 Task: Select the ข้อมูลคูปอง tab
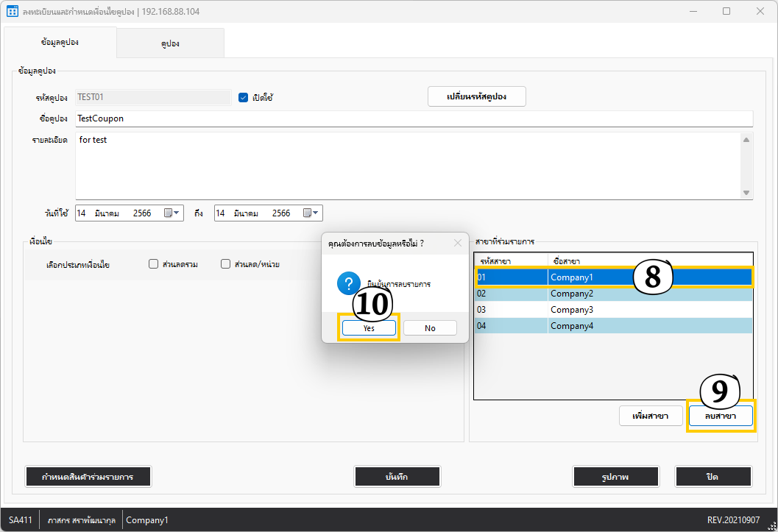point(60,43)
